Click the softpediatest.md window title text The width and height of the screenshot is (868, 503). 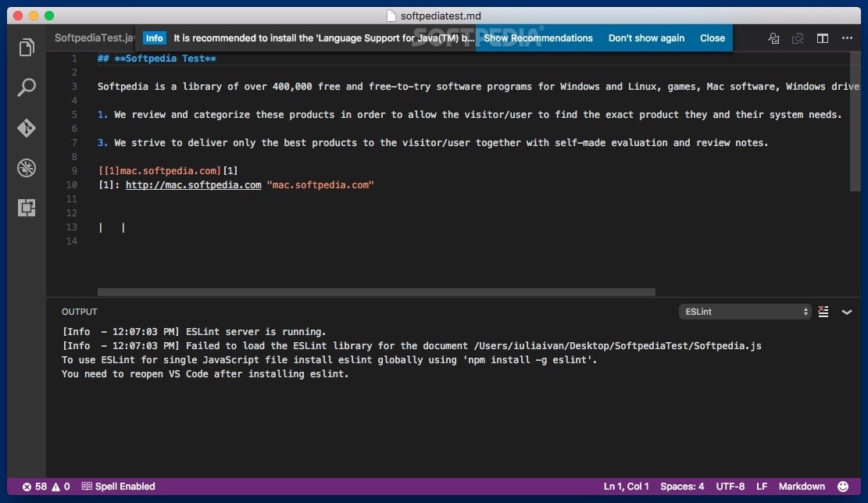[x=441, y=16]
